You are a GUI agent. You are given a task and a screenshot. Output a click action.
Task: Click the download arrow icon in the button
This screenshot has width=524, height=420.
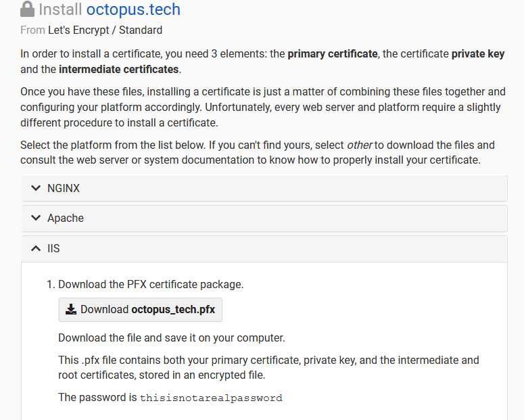tap(71, 310)
